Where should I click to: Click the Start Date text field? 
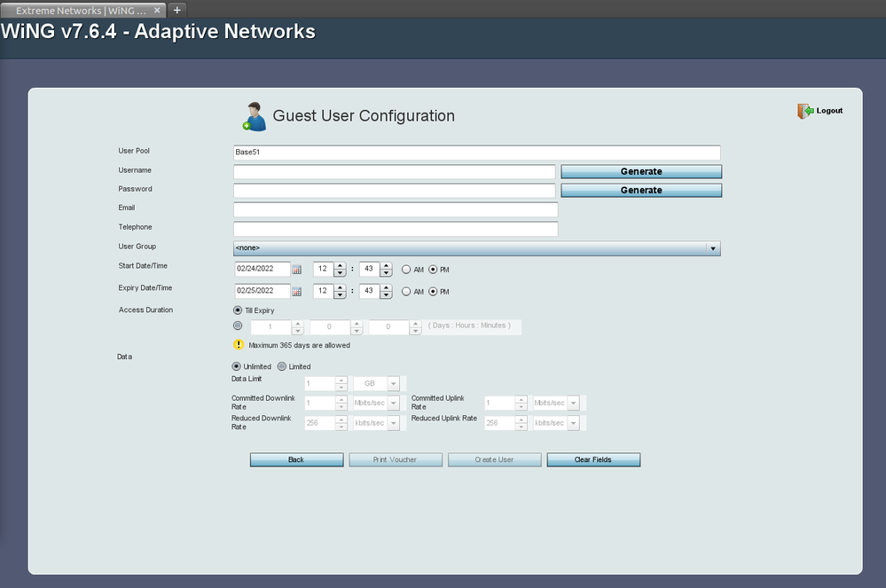[263, 269]
